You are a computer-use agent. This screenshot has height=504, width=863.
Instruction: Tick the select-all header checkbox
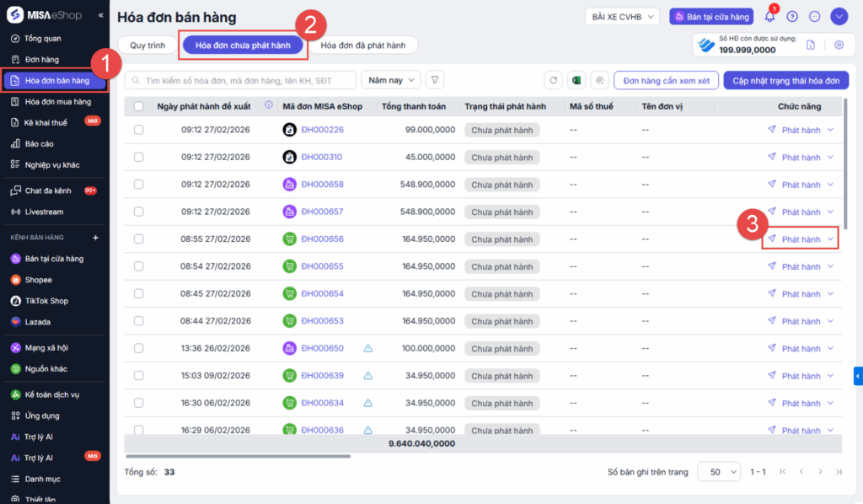coord(139,106)
